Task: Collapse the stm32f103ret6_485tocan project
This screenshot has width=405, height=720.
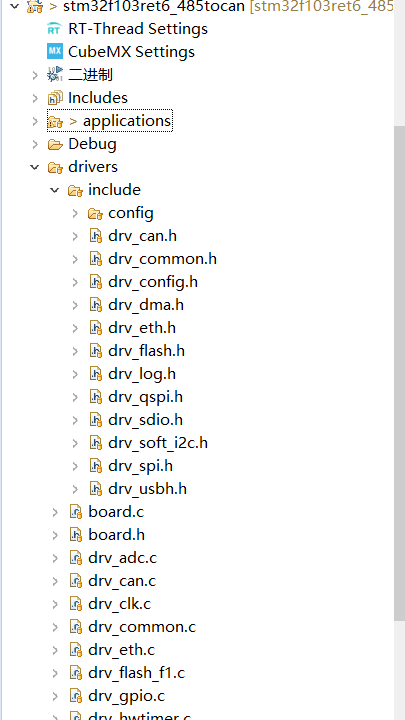Action: [x=14, y=6]
